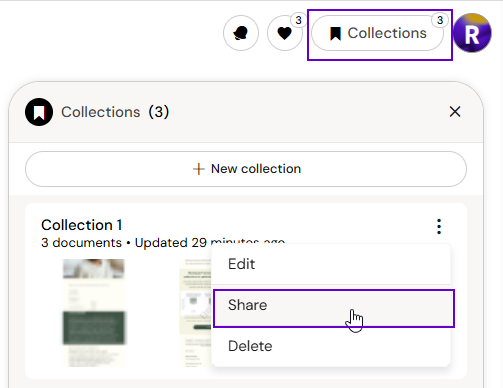Choose Delete from the context menu
This screenshot has height=388, width=503.
[331, 346]
